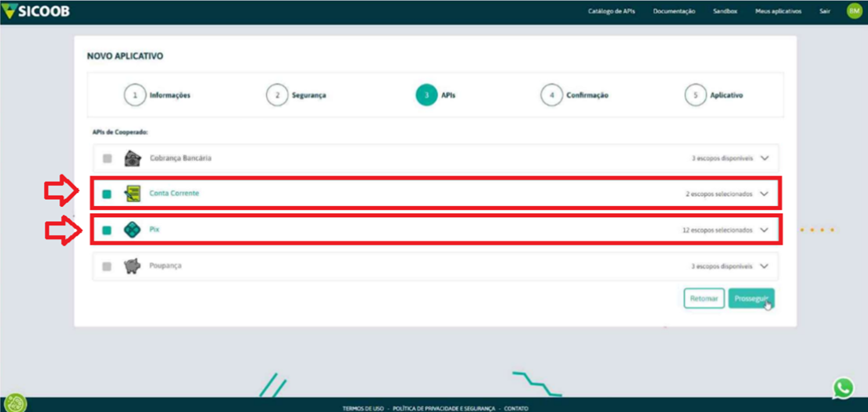Click the Poupança piggy bank icon
This screenshot has height=412, width=868.
(x=132, y=266)
